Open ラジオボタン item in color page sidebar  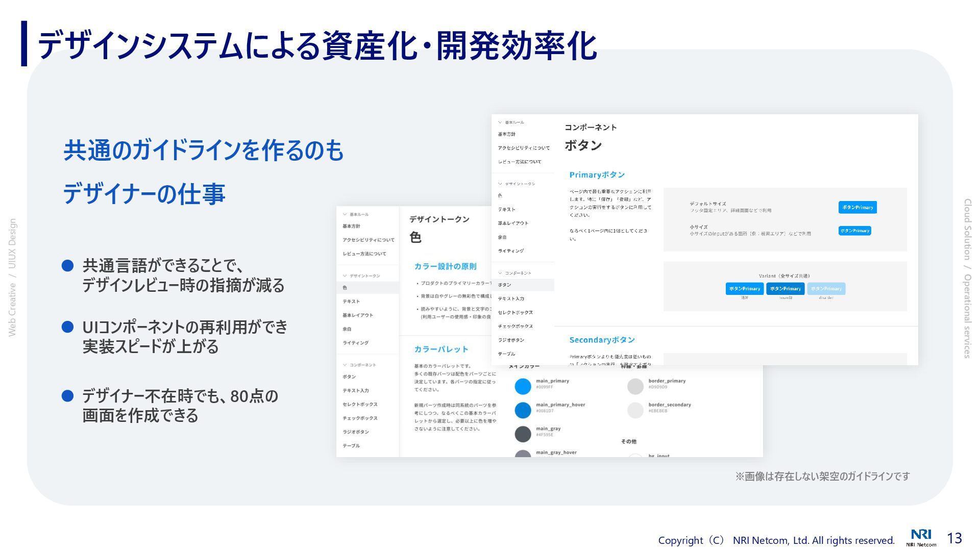tap(356, 432)
